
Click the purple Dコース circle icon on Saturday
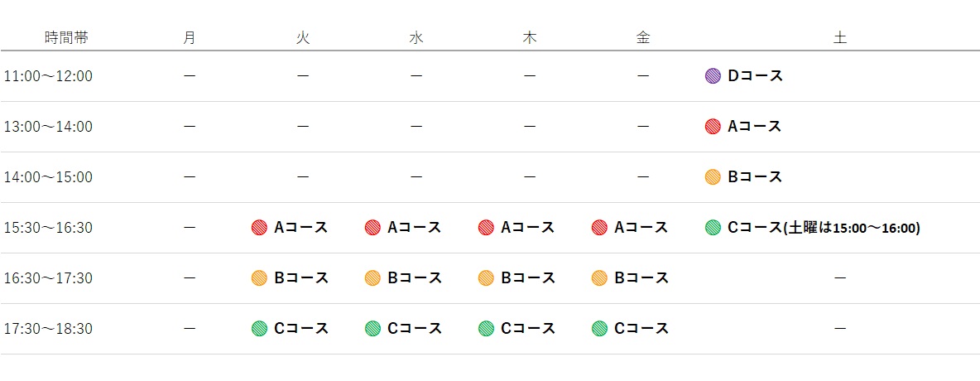pos(713,76)
